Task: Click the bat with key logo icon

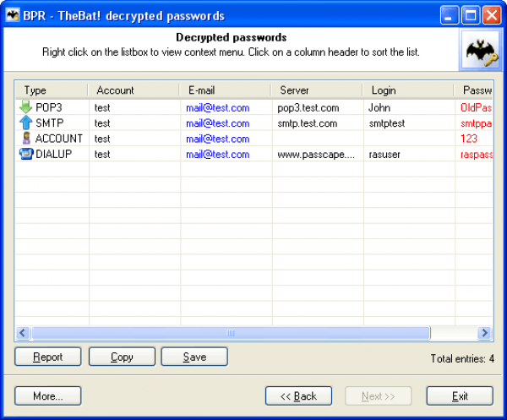Action: click(x=480, y=50)
